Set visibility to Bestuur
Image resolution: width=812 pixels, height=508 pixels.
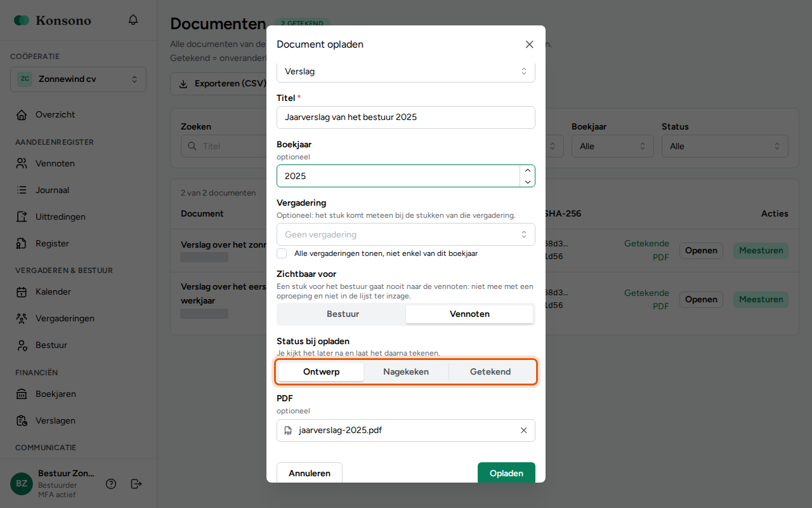(343, 314)
